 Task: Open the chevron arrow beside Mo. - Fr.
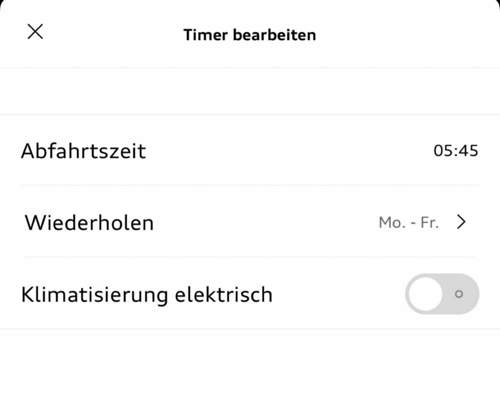(x=461, y=222)
